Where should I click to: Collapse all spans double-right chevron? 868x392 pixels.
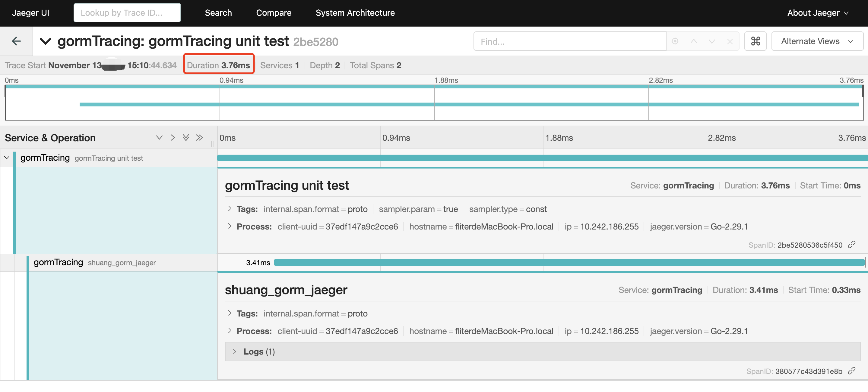click(x=199, y=137)
